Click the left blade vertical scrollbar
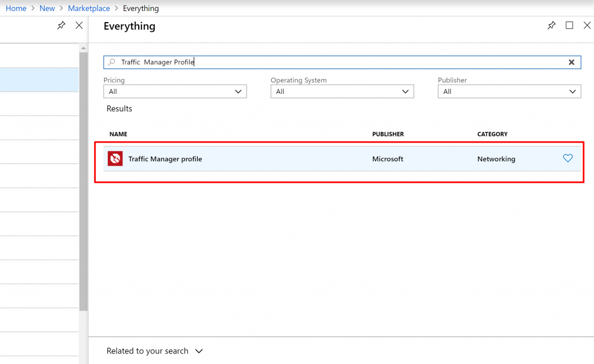Screen dimensions: 594x364 (84, 181)
